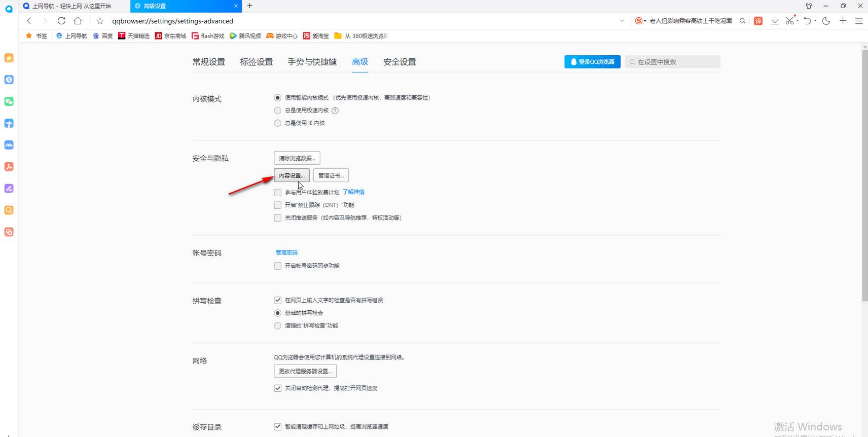Select 总是使用 IE 内核 radio option
The width and height of the screenshot is (868, 437).
pos(277,123)
